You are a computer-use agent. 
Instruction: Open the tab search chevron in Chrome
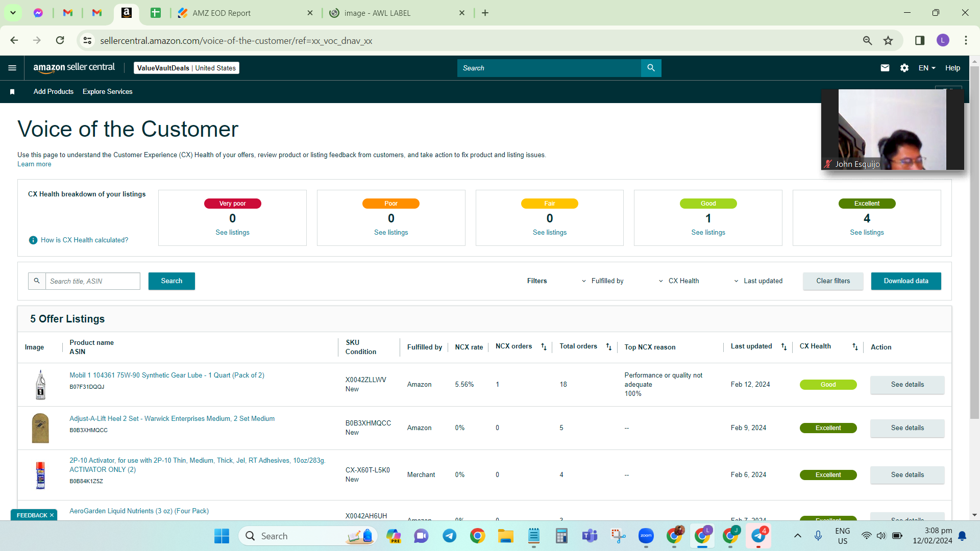[13, 13]
